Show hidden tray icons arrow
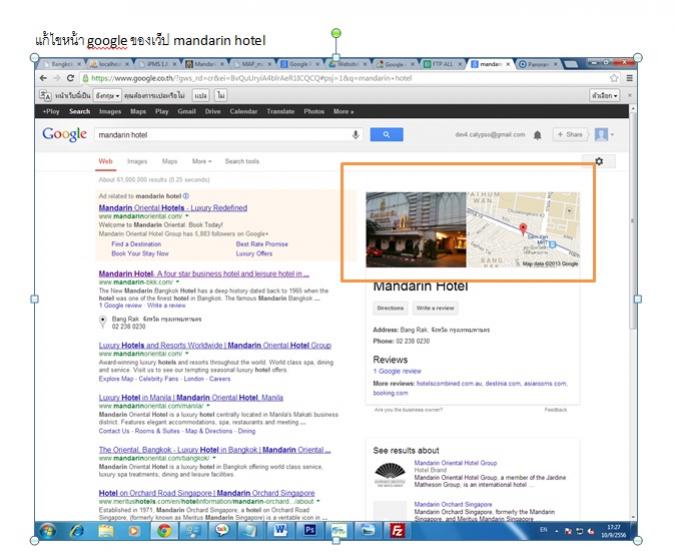This screenshot has width=675, height=560. (x=556, y=531)
